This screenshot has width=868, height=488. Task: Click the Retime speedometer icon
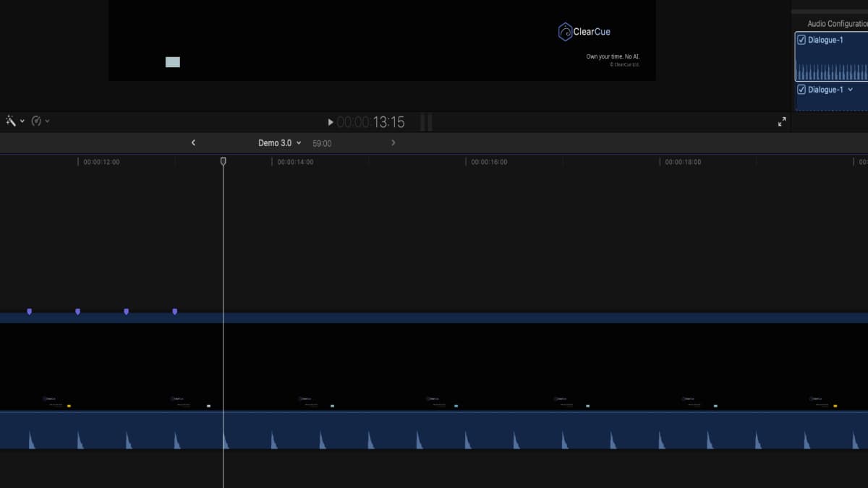tap(37, 121)
